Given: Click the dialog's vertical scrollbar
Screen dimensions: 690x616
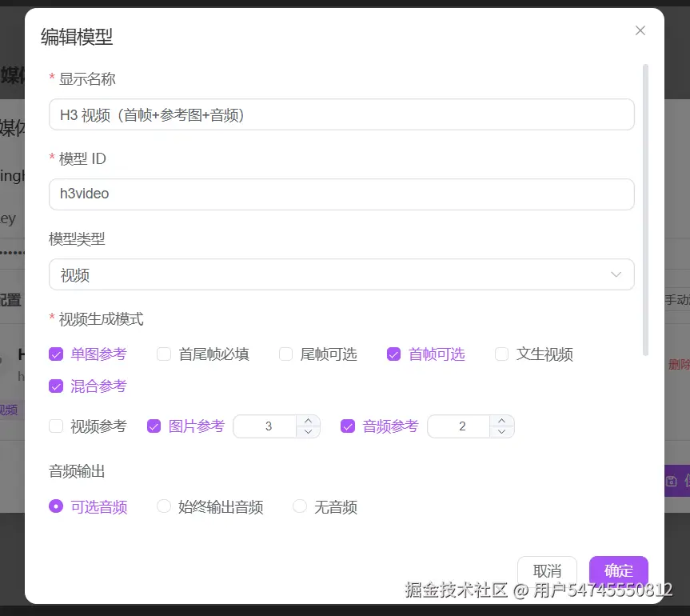Looking at the screenshot, I should [645, 210].
